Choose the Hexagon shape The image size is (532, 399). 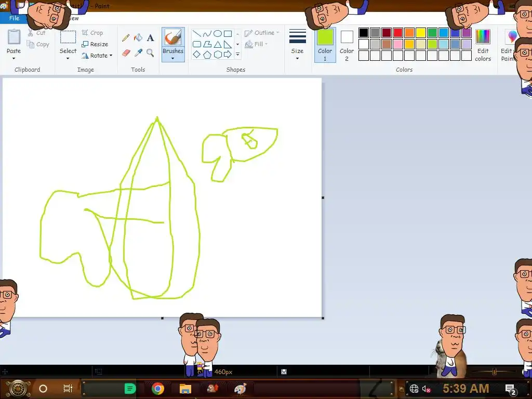pos(218,54)
